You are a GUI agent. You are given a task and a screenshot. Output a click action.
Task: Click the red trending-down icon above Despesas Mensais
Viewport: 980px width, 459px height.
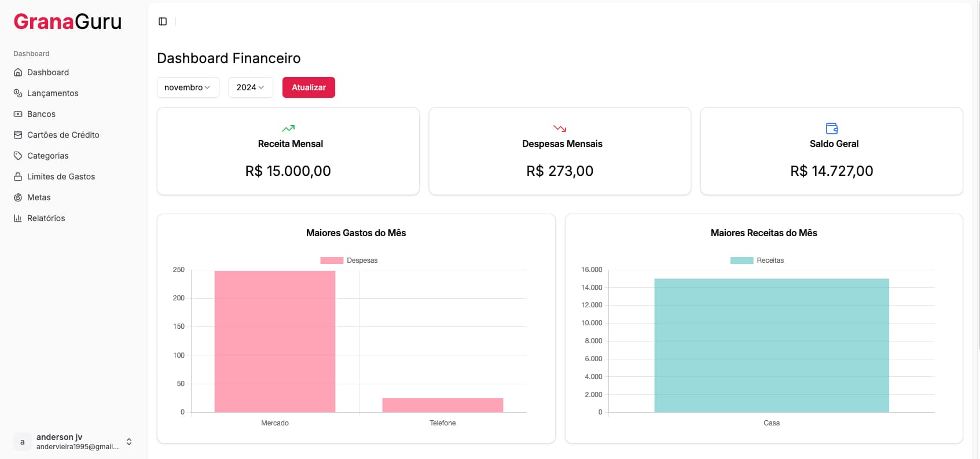click(x=560, y=128)
